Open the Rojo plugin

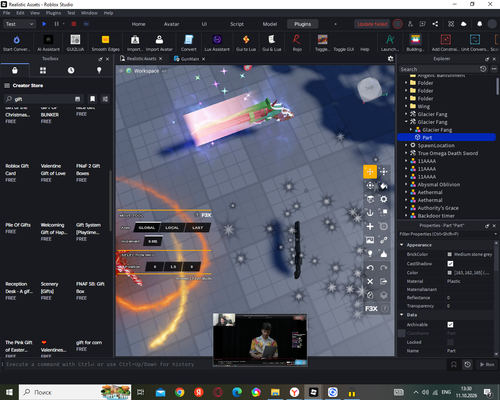tap(297, 40)
